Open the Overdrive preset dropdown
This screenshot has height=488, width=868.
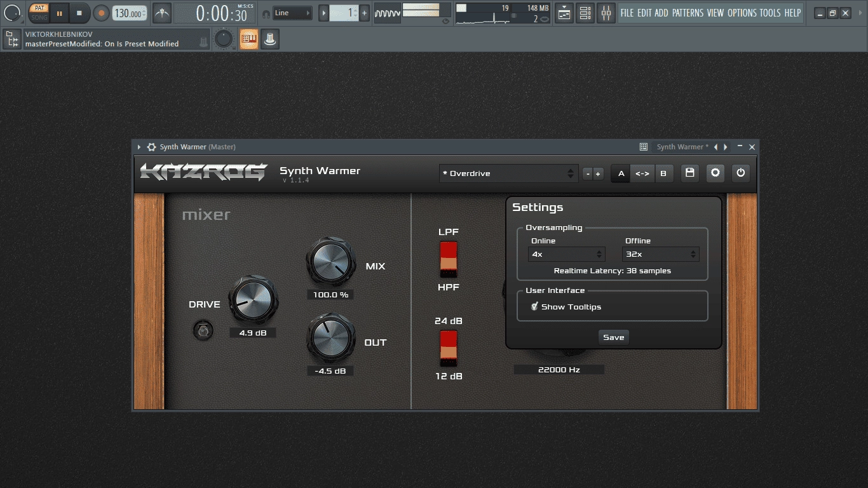(508, 173)
